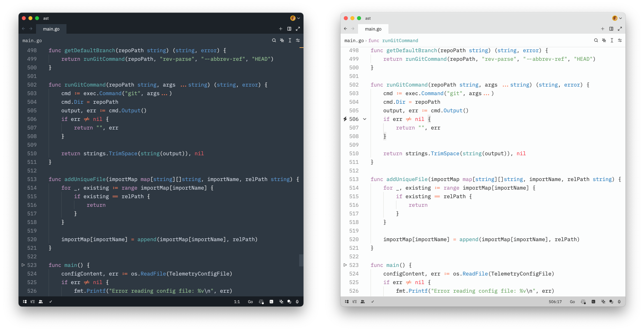Open editor controls icon in dark window
This screenshot has width=644, height=331.
pos(298,40)
